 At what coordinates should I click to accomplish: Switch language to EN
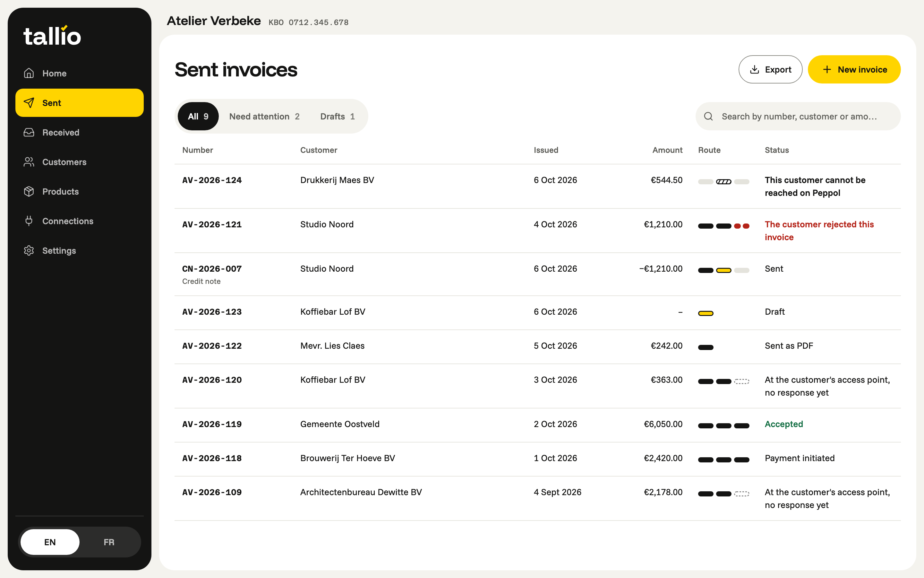50,542
